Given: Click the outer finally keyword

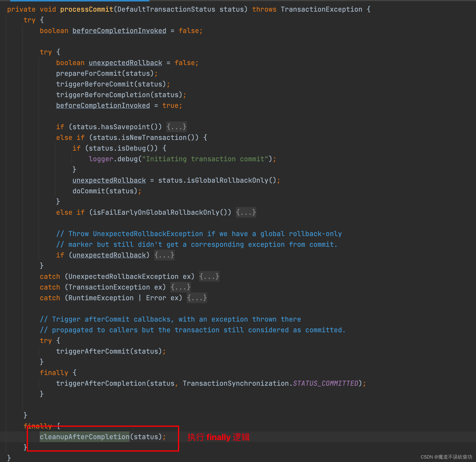Looking at the screenshot, I should [x=37, y=426].
